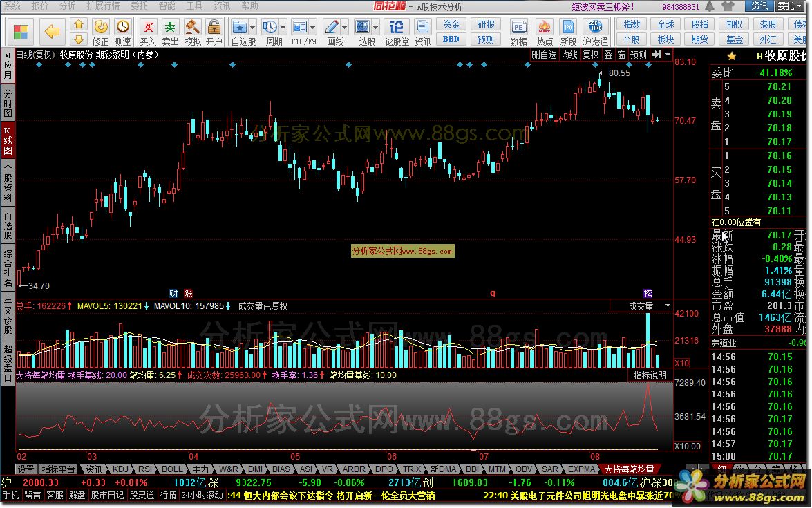
Task: Open the 热点 hot topics flame icon
Action: coord(545,32)
